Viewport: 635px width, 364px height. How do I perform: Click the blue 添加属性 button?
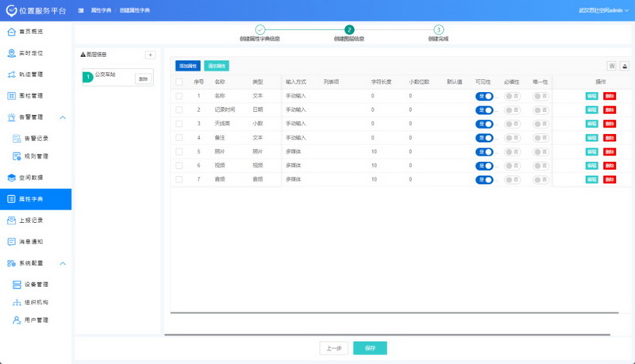[188, 66]
